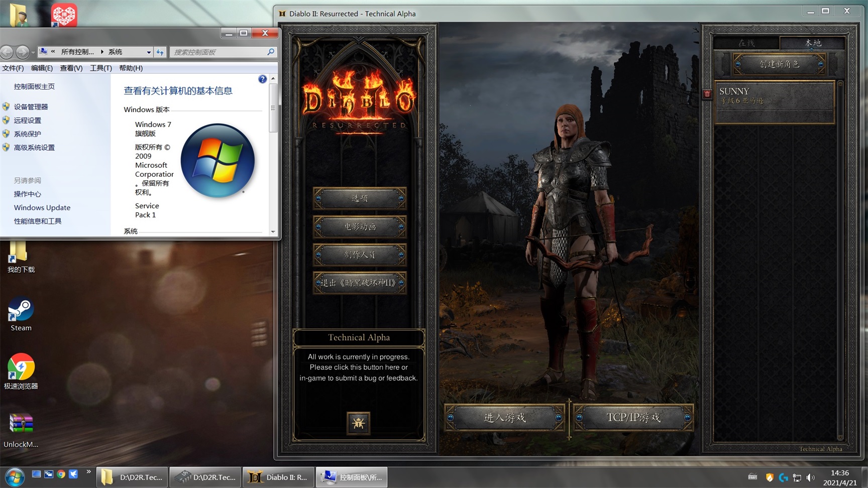The width and height of the screenshot is (868, 488).
Task: Open the Logitech G tray icon
Action: click(783, 477)
